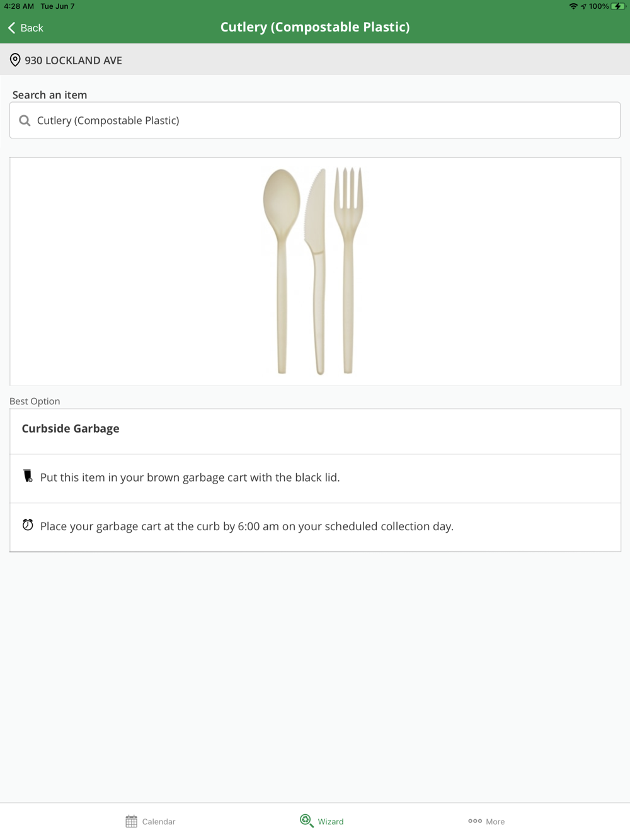Select the Curbside Garbage option heading

[x=71, y=429]
